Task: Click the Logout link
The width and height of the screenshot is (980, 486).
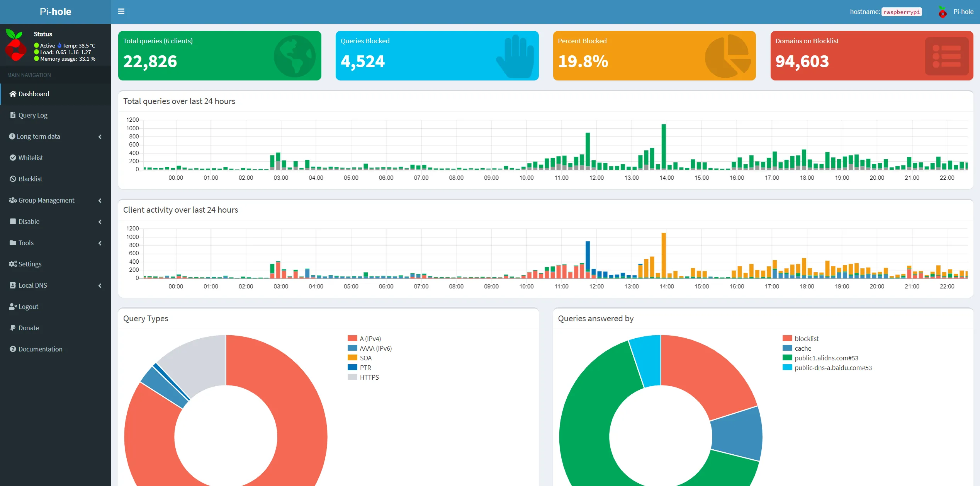Action: (28, 306)
